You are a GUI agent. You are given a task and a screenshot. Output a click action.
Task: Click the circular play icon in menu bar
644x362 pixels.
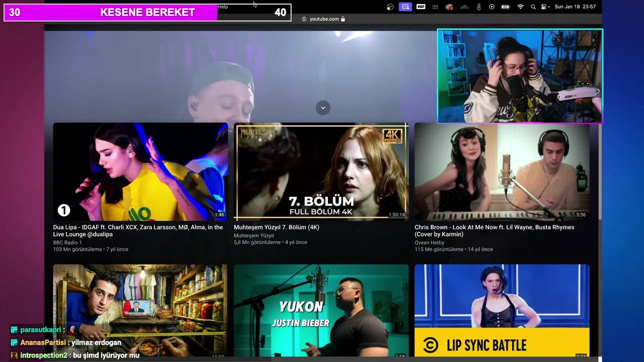point(492,7)
